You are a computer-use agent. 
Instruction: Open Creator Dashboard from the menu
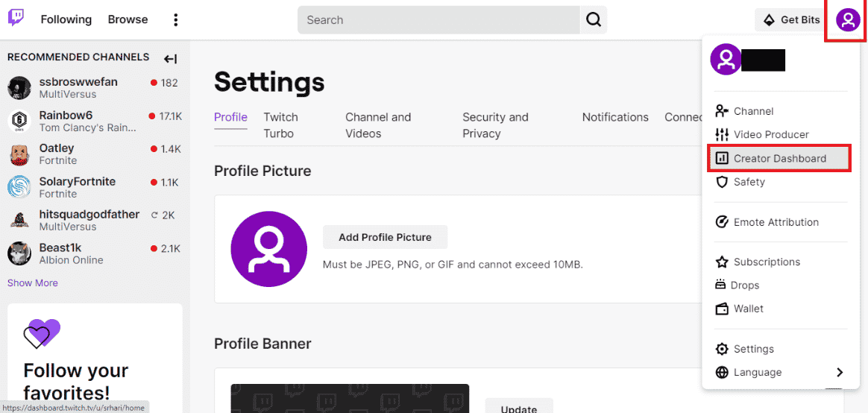[779, 158]
